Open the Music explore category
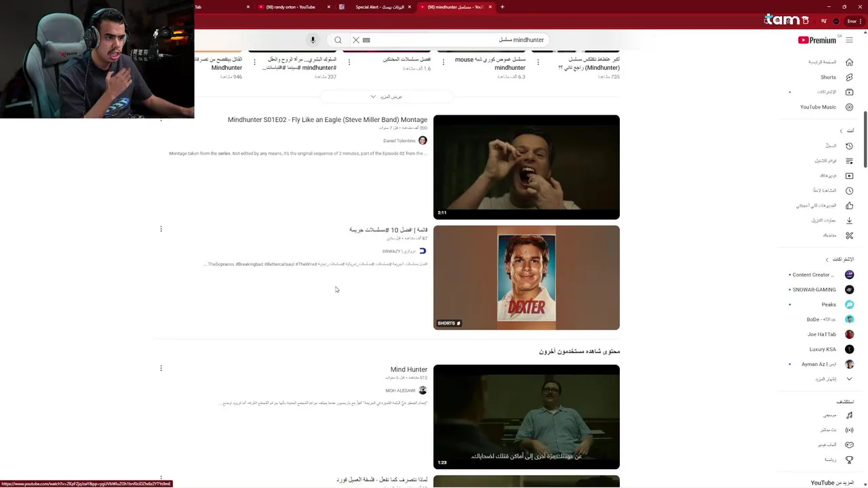The width and height of the screenshot is (868, 488). (849, 415)
